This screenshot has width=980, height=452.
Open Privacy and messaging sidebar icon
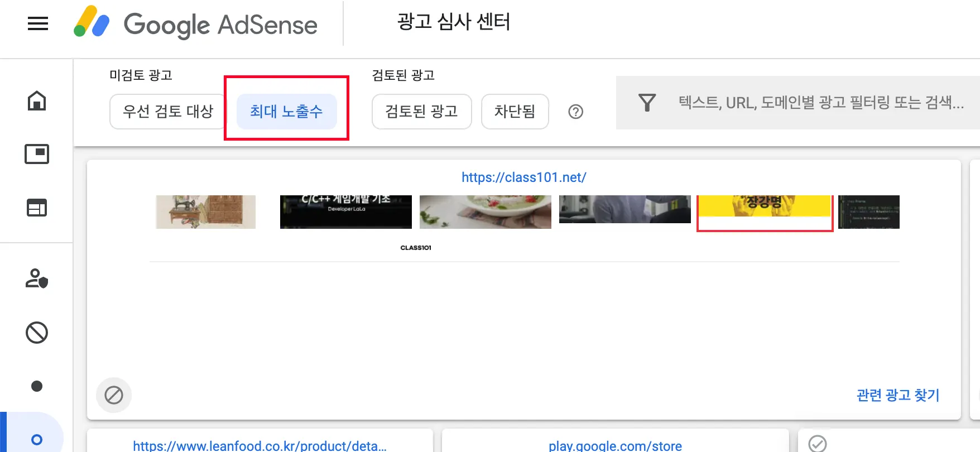(x=37, y=278)
